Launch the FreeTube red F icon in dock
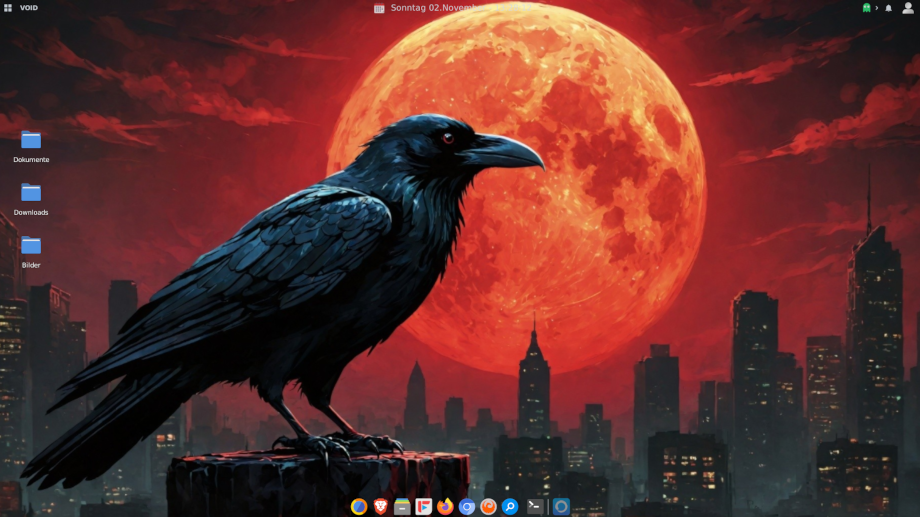 424,507
